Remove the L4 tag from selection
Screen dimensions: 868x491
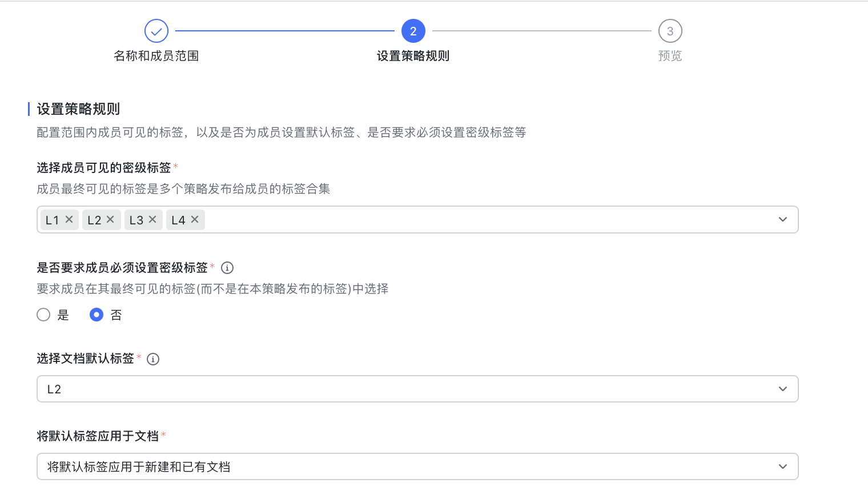pos(195,220)
